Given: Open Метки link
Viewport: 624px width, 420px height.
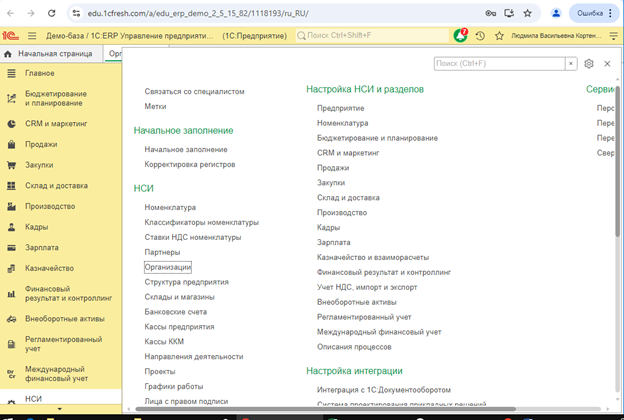Looking at the screenshot, I should click(x=155, y=106).
